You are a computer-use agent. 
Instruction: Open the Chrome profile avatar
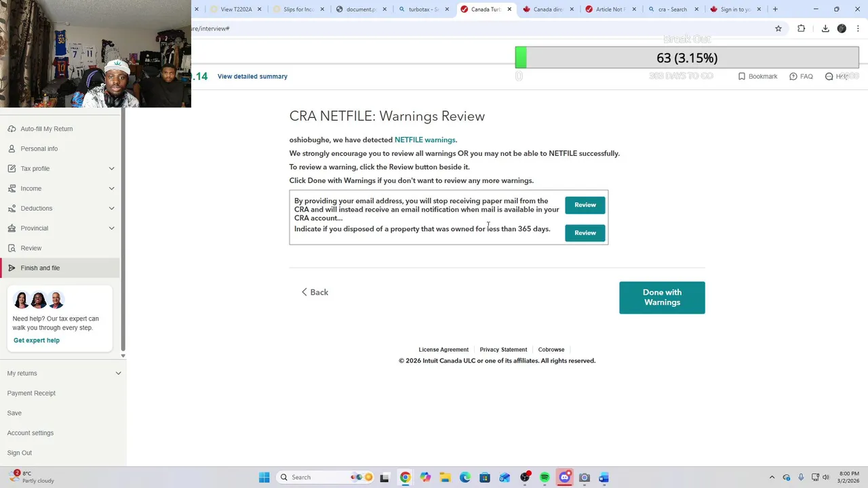pyautogui.click(x=842, y=28)
